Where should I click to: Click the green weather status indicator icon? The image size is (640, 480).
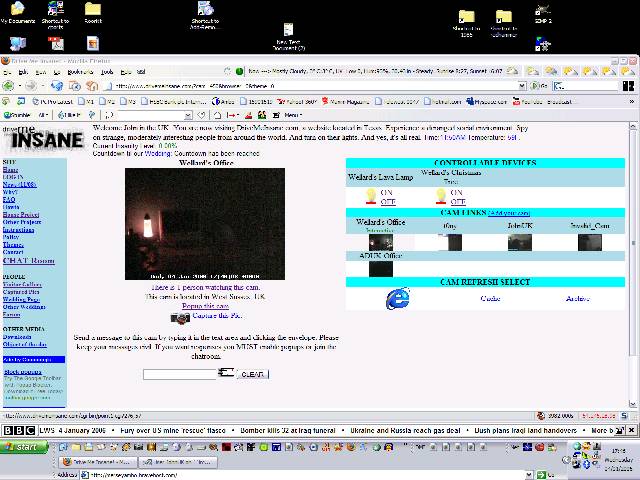[x=239, y=71]
